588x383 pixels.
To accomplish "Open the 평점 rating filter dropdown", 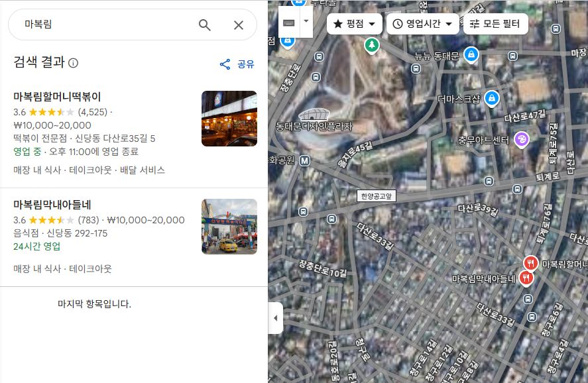I will click(355, 24).
